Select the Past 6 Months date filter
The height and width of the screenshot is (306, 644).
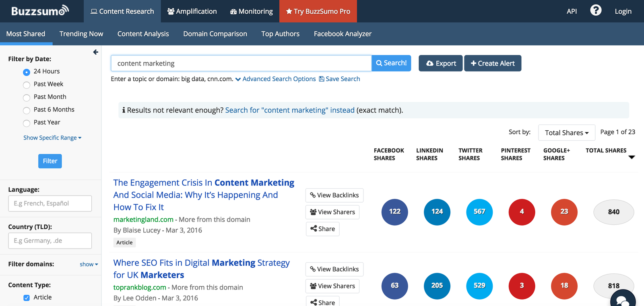27,111
